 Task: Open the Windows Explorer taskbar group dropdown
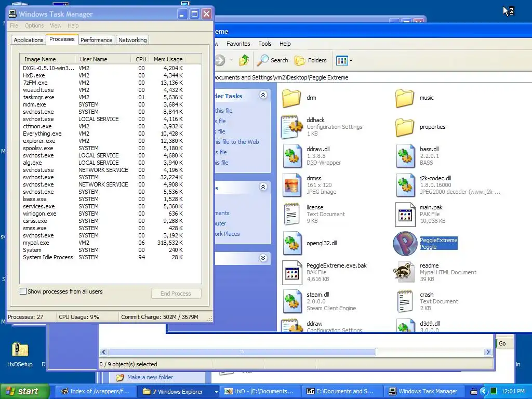216,392
